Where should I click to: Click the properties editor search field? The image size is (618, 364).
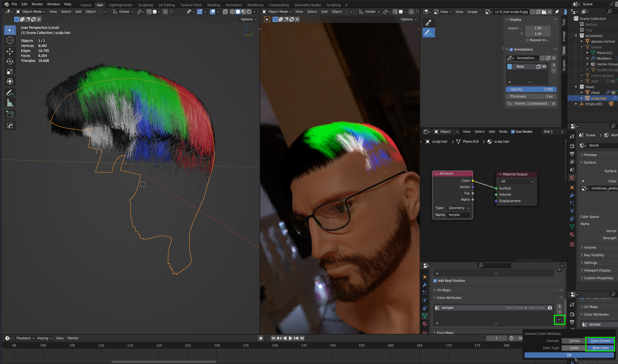click(493, 266)
